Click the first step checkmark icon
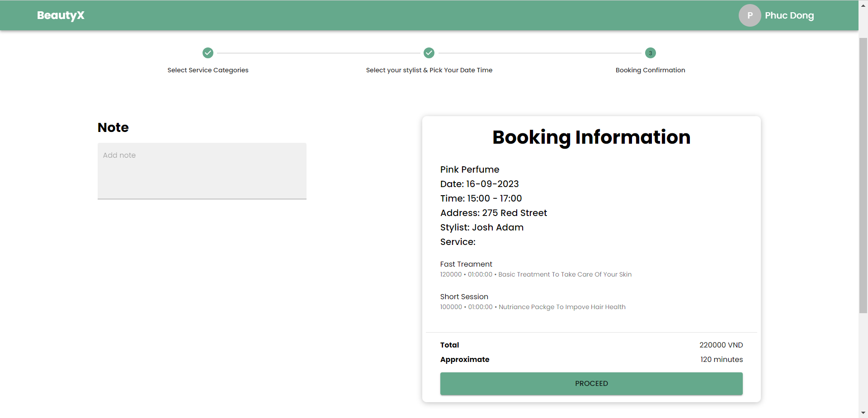This screenshot has height=418, width=868. point(208,53)
